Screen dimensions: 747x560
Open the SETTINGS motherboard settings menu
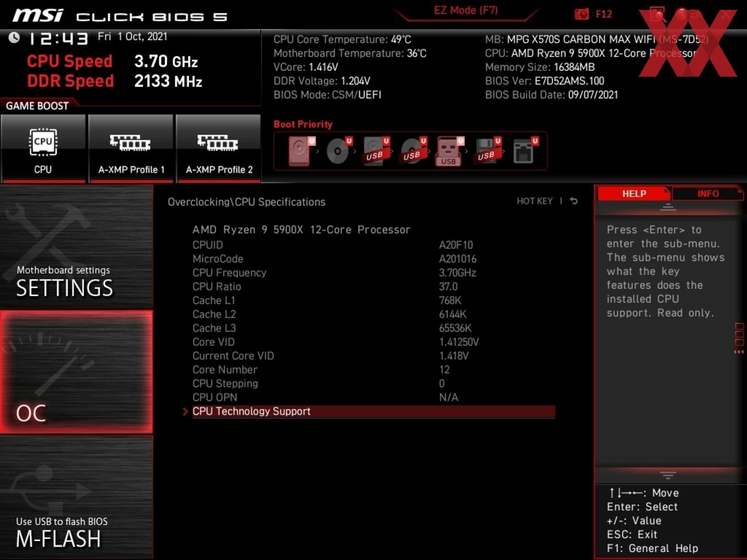pyautogui.click(x=76, y=247)
